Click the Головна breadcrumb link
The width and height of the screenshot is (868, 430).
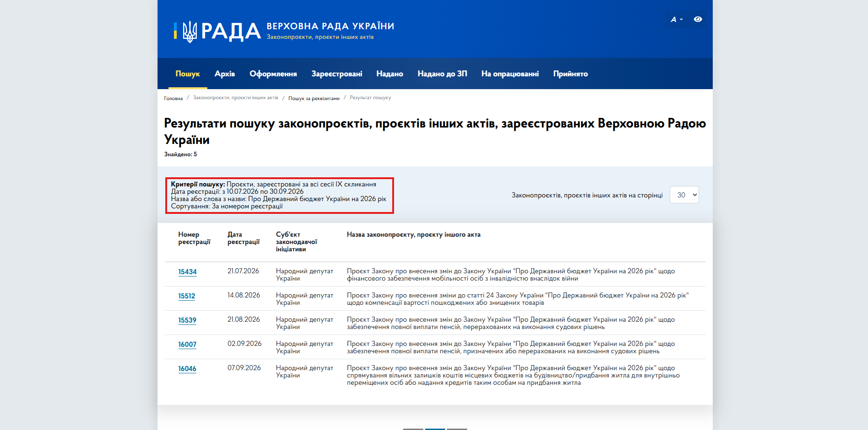[x=174, y=98]
